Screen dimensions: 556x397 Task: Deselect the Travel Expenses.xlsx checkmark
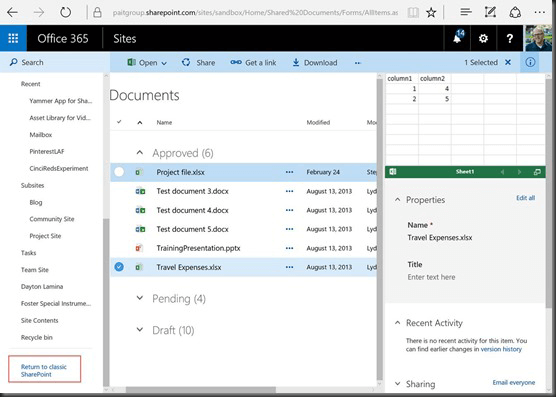click(x=119, y=267)
